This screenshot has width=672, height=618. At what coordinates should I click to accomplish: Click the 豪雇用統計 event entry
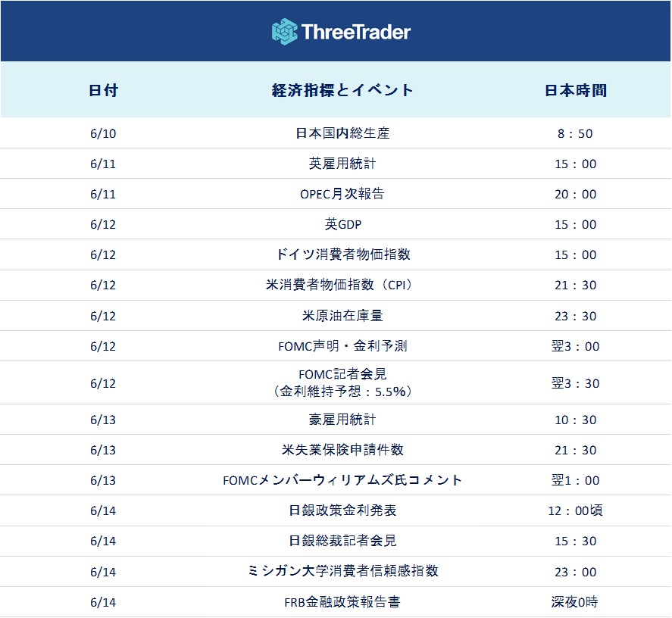pyautogui.click(x=342, y=420)
